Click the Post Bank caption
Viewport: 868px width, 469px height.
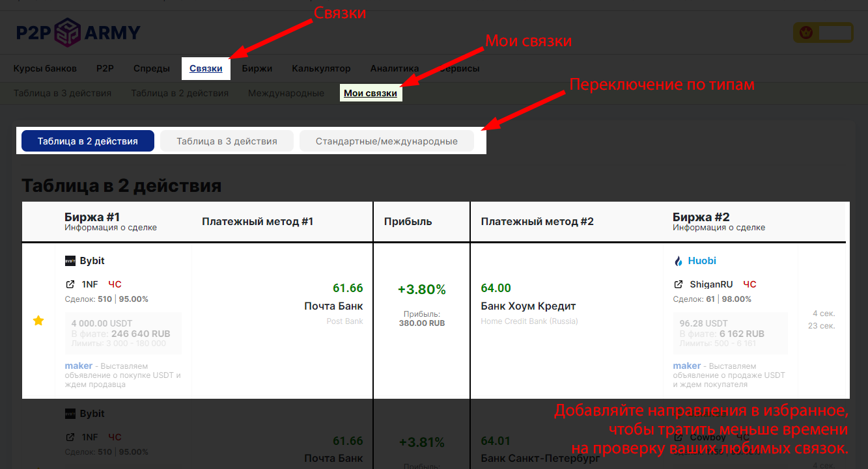click(x=345, y=321)
